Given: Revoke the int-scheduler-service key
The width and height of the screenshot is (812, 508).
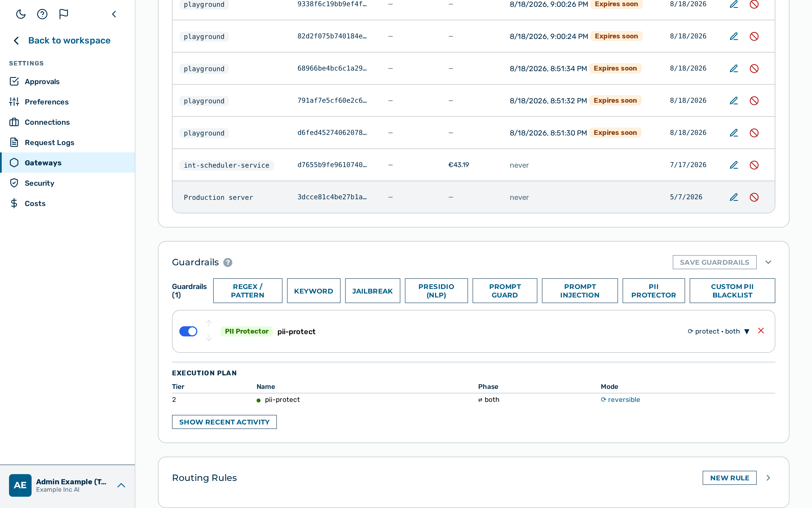Looking at the screenshot, I should click(x=754, y=165).
